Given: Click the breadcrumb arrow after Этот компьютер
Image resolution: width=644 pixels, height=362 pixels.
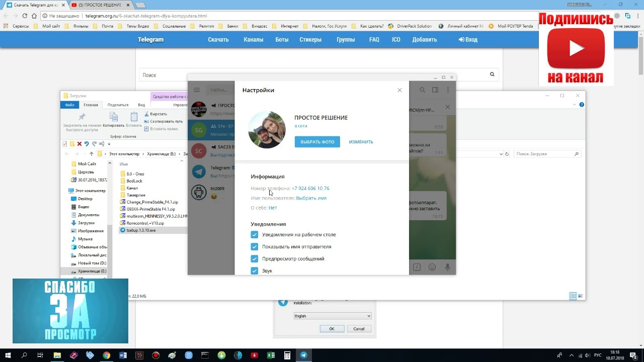Looking at the screenshot, I should [143, 154].
